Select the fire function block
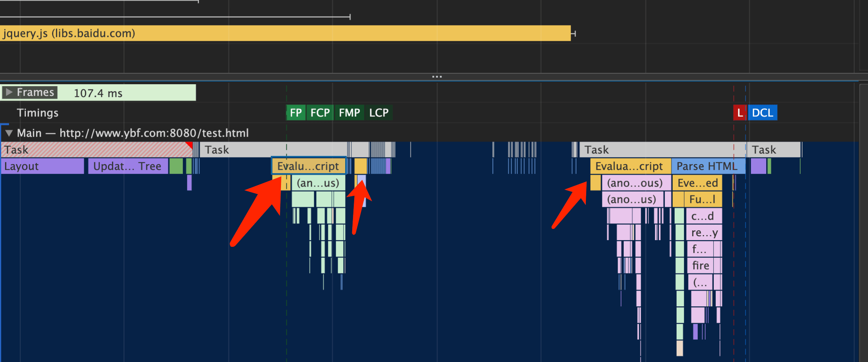The width and height of the screenshot is (868, 362). coord(701,265)
